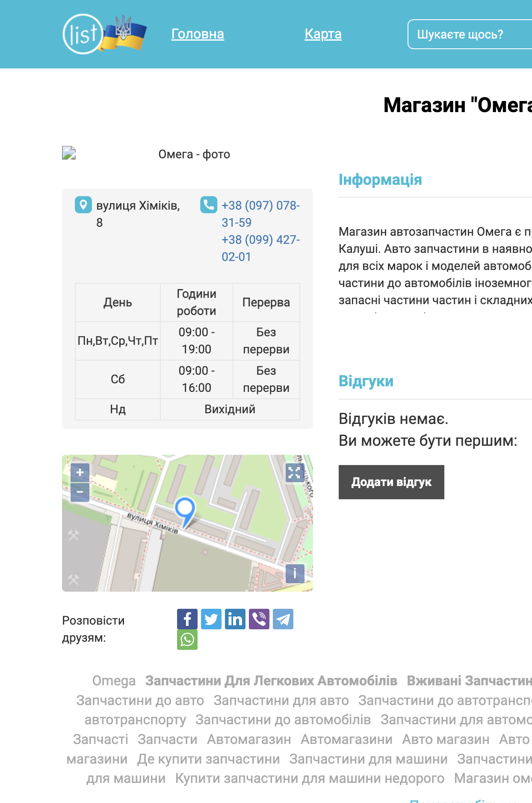Click the Розповісти друзям label

93,629
